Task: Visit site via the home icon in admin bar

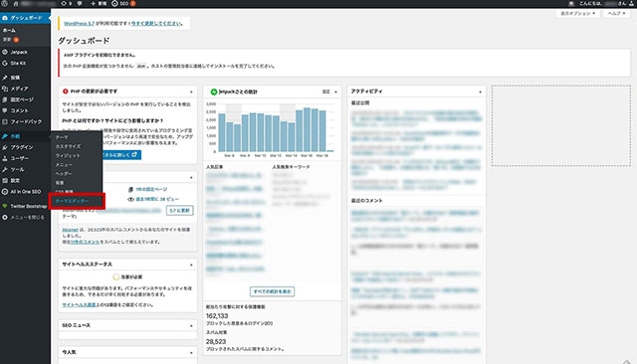Action: (x=16, y=3)
